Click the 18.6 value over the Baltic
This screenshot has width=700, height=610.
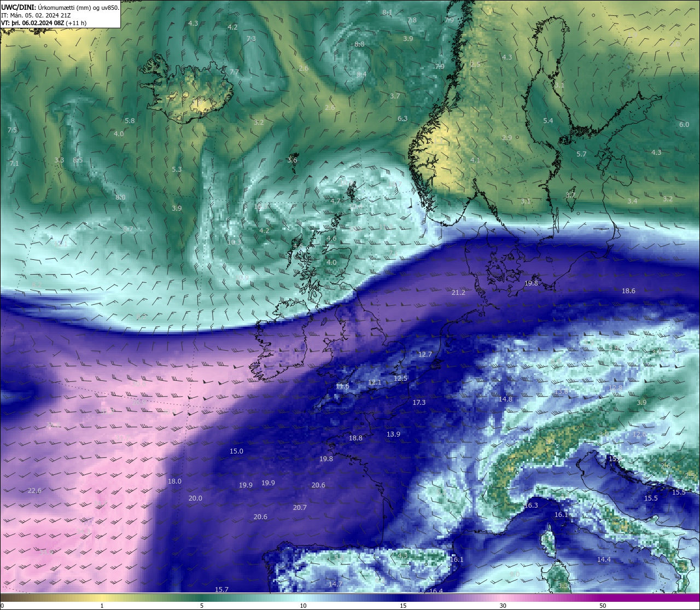click(628, 291)
